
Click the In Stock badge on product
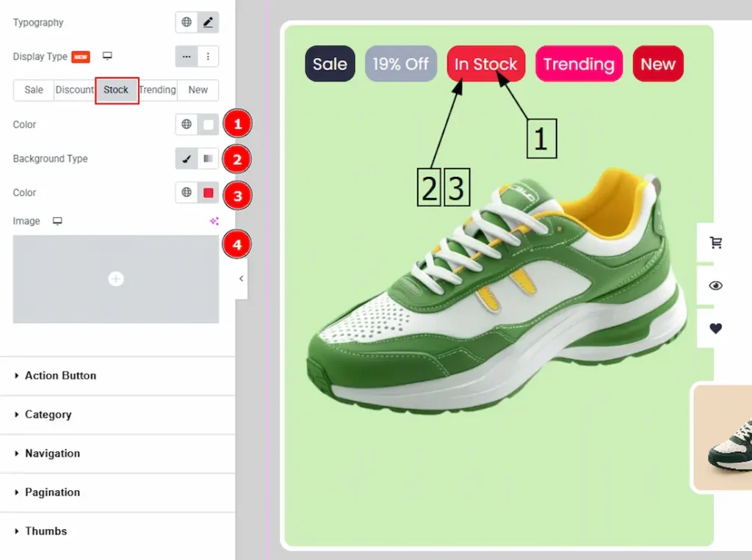[x=485, y=64]
